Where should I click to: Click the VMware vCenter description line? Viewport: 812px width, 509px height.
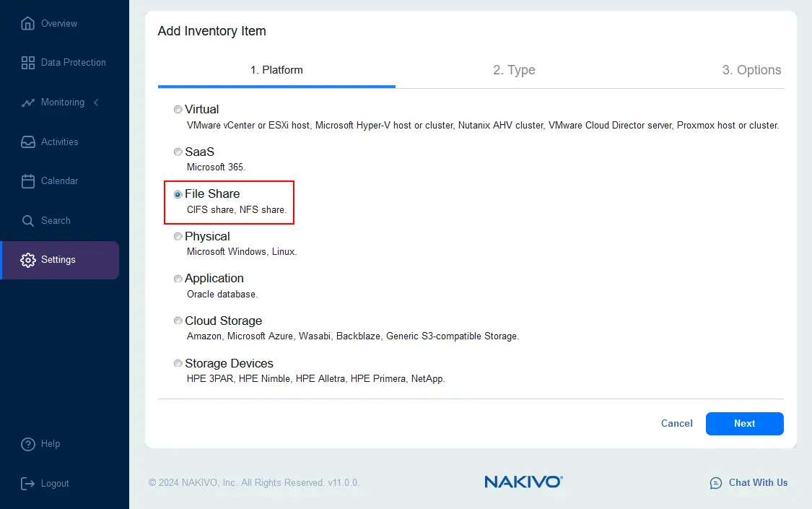(483, 126)
